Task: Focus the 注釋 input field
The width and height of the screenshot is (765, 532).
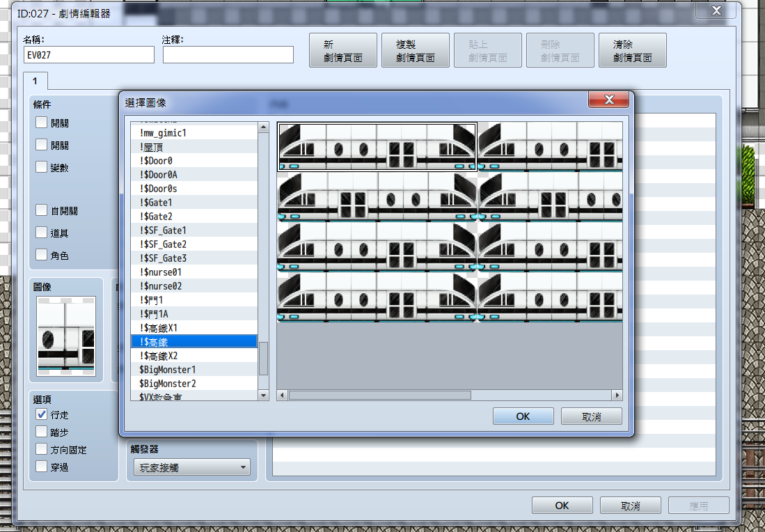Action: 228,55
